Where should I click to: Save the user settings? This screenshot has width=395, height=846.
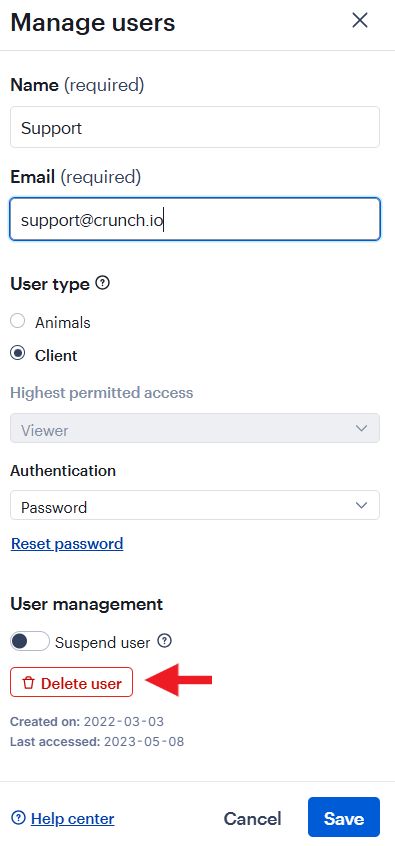click(344, 817)
